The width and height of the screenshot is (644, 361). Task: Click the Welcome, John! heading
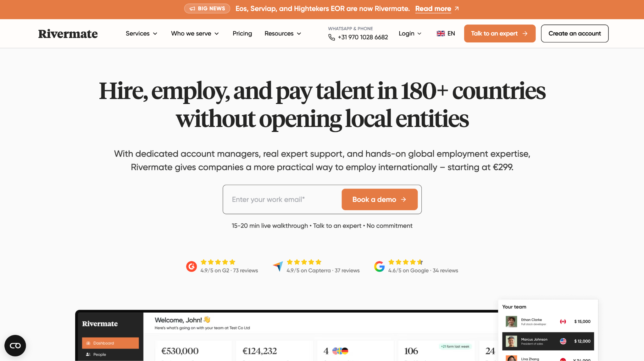(x=178, y=320)
